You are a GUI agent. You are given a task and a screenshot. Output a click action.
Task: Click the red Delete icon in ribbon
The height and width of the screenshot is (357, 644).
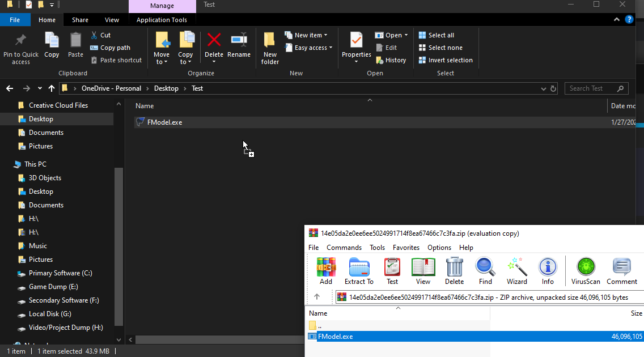[x=214, y=41]
